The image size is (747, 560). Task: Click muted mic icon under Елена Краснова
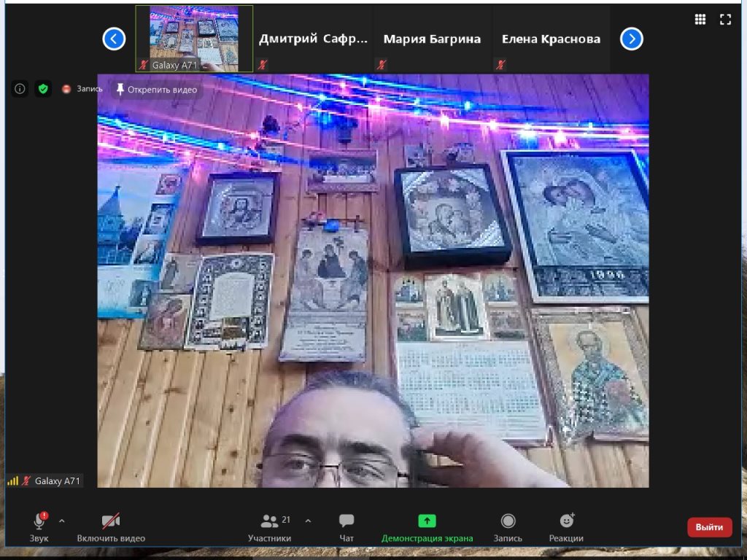(500, 65)
